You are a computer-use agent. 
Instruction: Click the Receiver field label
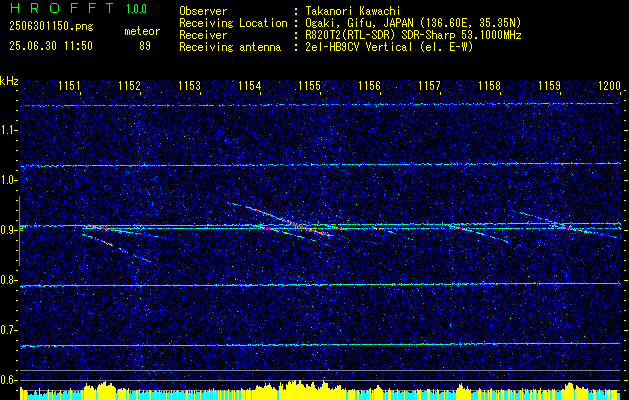tap(203, 35)
